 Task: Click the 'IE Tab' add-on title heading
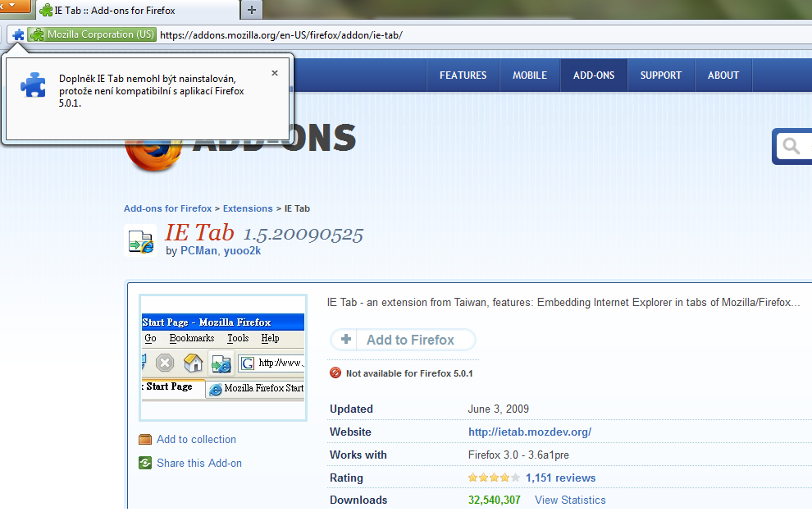pos(199,233)
